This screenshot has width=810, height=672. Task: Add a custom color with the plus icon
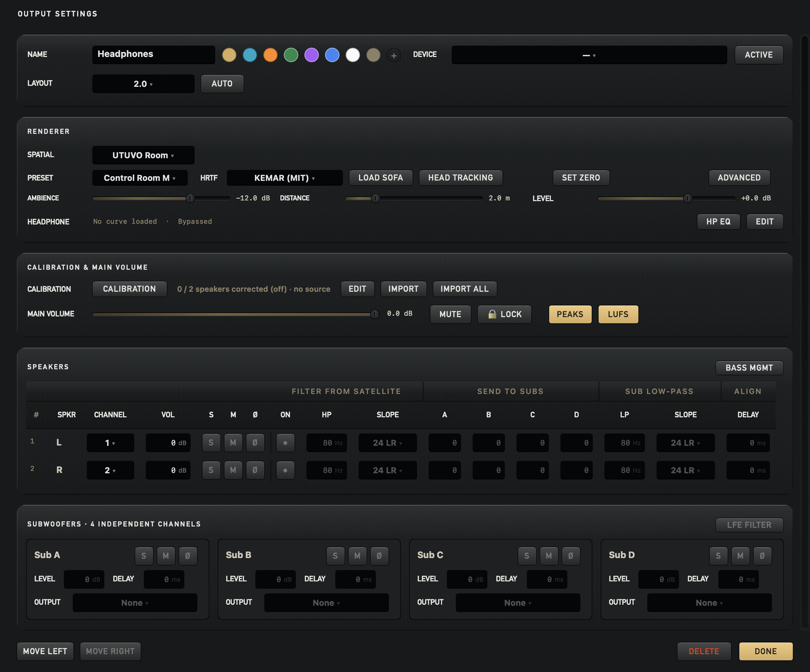(393, 55)
